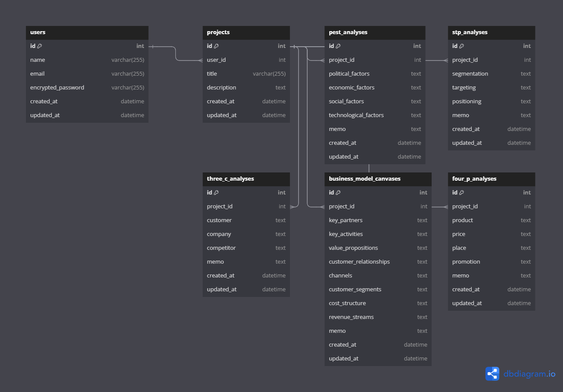
Task: Click cost_structure column
Action: coord(378,303)
